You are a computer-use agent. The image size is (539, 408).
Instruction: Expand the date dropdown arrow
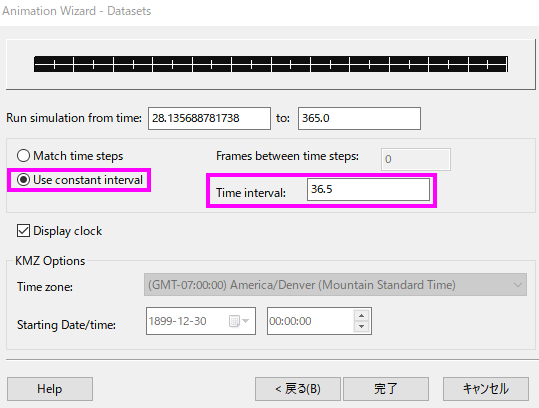pos(245,321)
